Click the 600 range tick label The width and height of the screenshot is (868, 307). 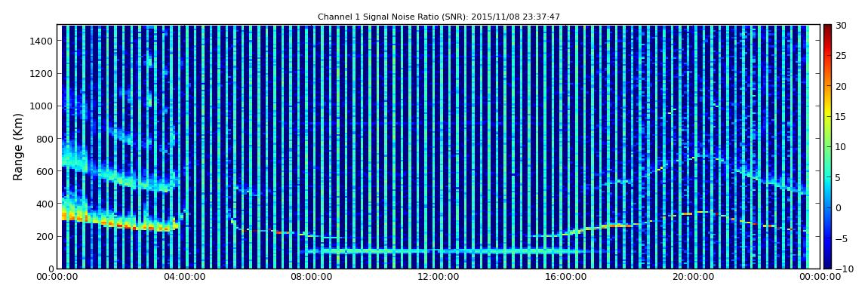tap(45, 171)
